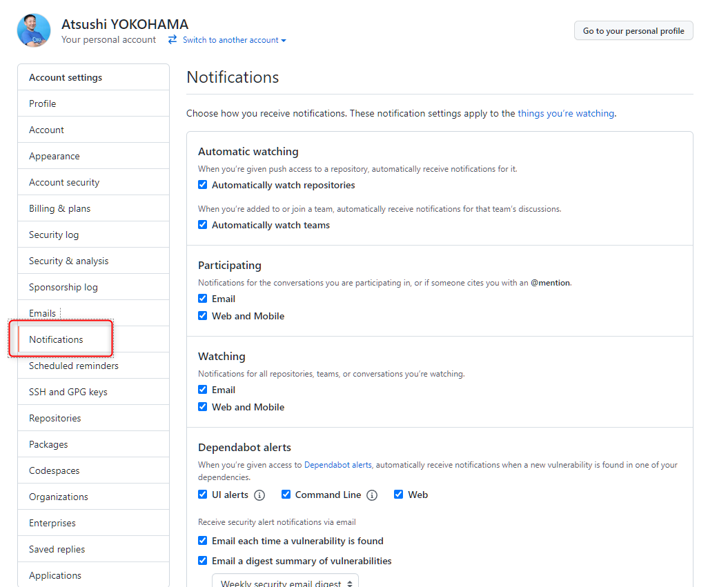Uncheck Web and Mobile under Watching
The image size is (728, 587).
tap(202, 406)
